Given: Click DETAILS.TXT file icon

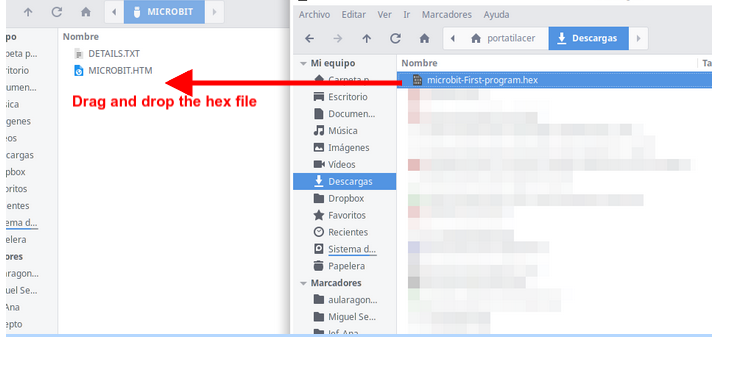Looking at the screenshot, I should [x=79, y=53].
